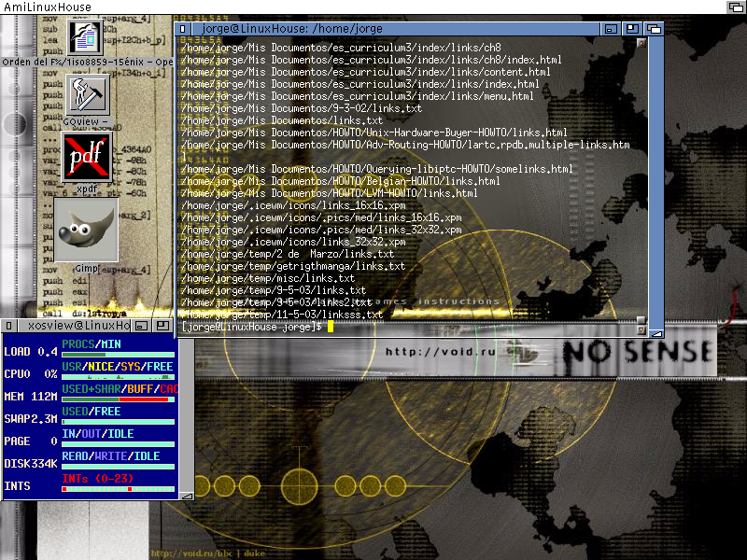Click the iconify button in the terminal title bar
Image resolution: width=747 pixels, height=560 pixels.
611,29
